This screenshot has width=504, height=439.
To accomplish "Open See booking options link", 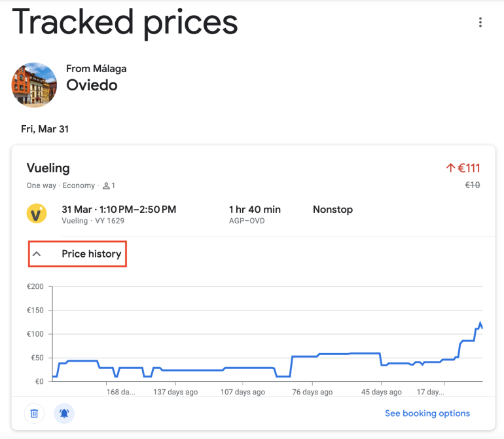I will 427,413.
